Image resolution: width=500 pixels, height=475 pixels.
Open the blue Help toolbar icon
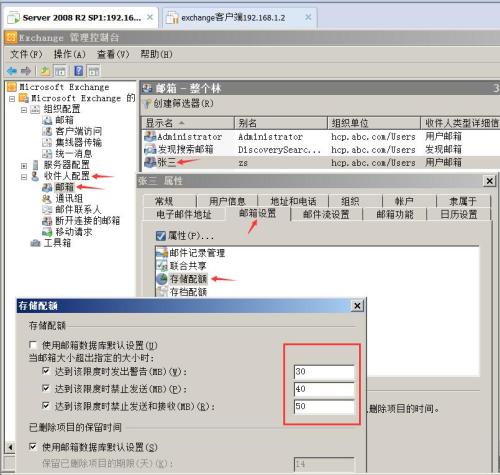pos(79,71)
